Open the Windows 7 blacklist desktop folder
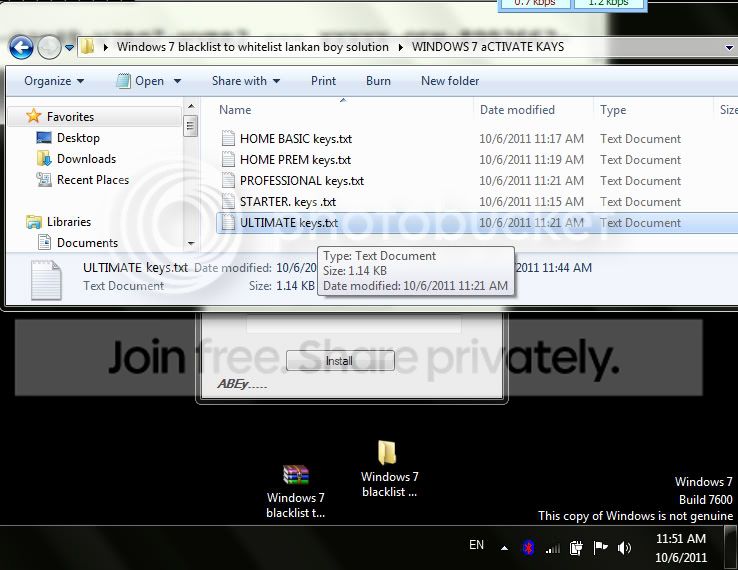738x570 pixels. click(389, 468)
